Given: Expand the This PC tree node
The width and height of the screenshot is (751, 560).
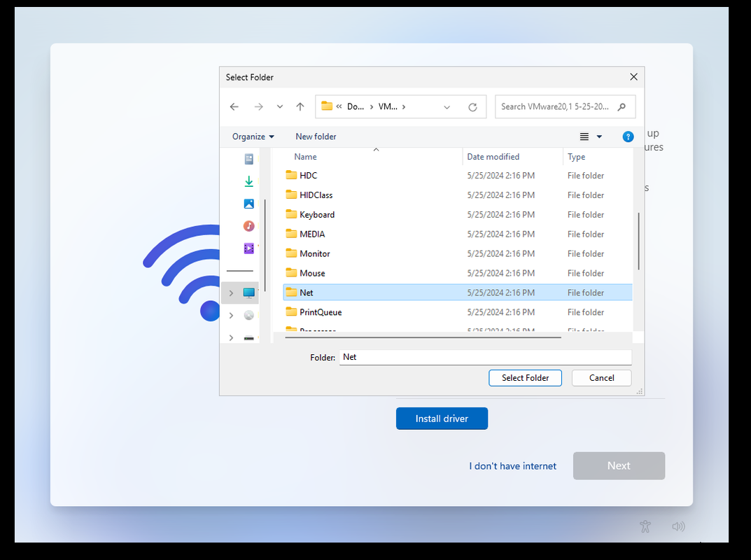Looking at the screenshot, I should tap(232, 293).
